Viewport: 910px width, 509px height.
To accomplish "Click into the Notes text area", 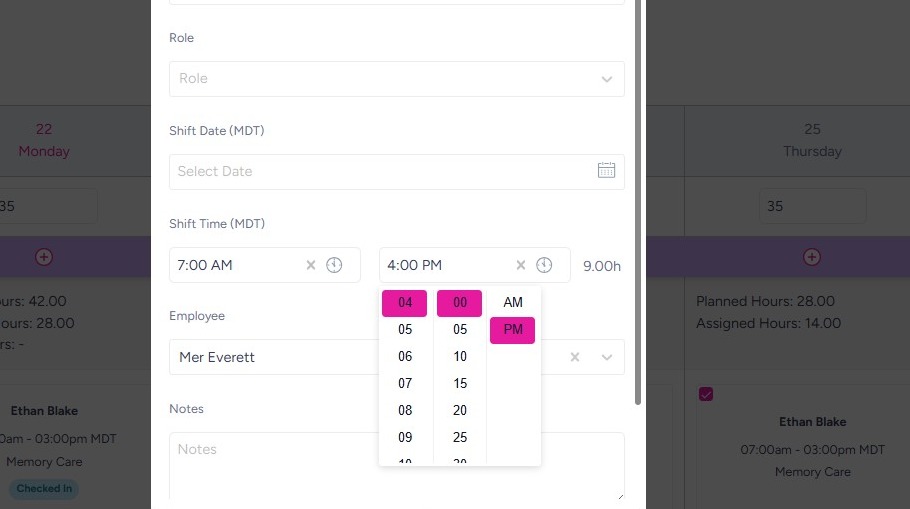I will [x=396, y=465].
